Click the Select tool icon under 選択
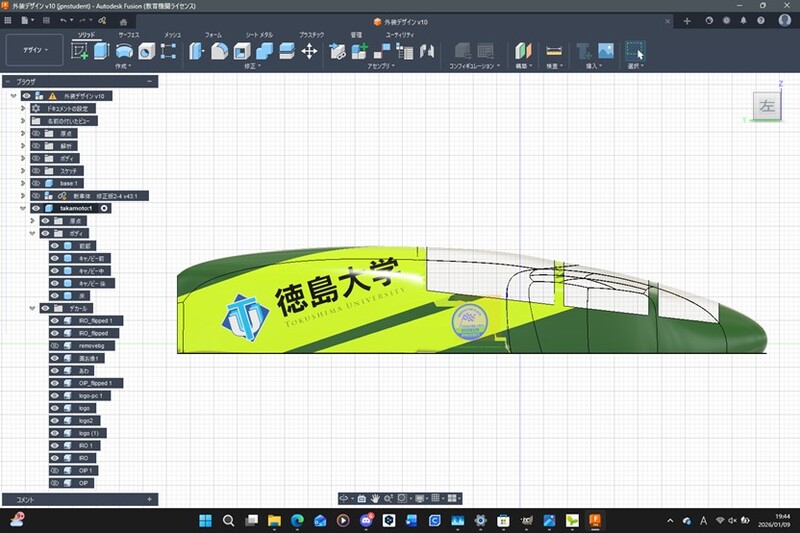 [x=634, y=50]
